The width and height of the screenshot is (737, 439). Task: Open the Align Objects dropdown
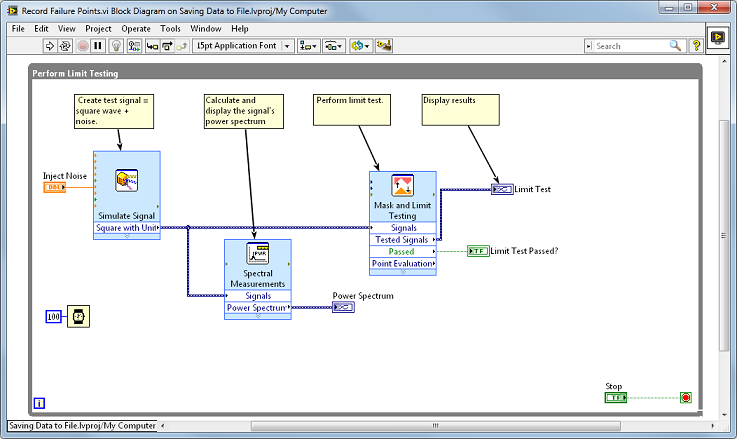tap(307, 46)
